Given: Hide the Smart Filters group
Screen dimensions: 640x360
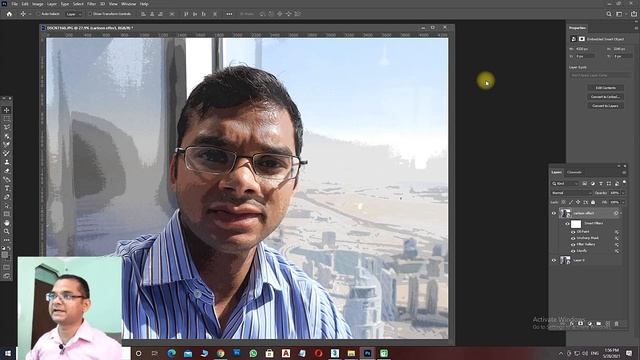Looking at the screenshot, I should click(567, 223).
